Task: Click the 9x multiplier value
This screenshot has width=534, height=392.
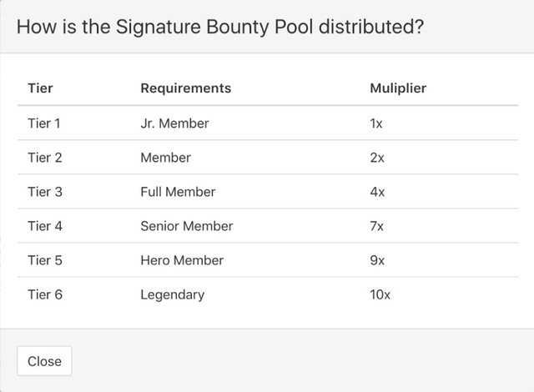Action: [x=377, y=260]
